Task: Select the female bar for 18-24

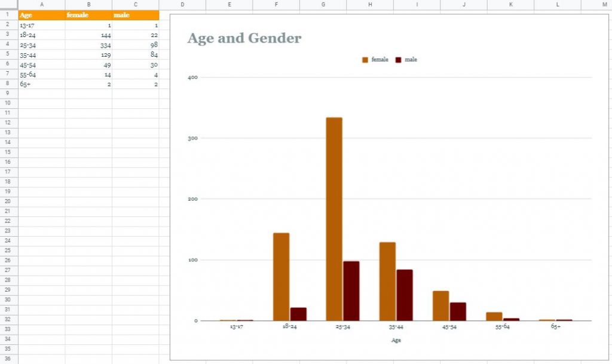Action: tap(281, 277)
